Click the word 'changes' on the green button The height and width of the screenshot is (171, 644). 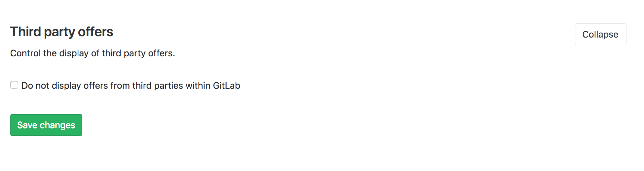coord(58,125)
